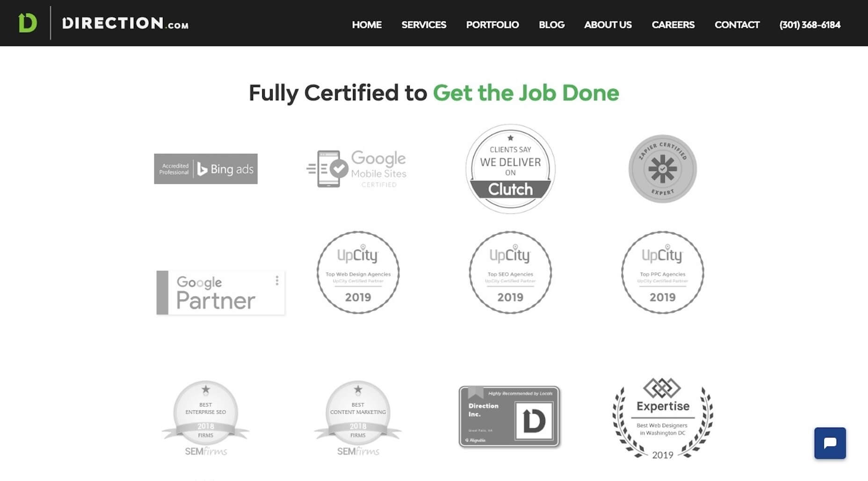Image resolution: width=868 pixels, height=481 pixels.
Task: Click the DIRECTION.com wordmark
Action: (x=125, y=23)
